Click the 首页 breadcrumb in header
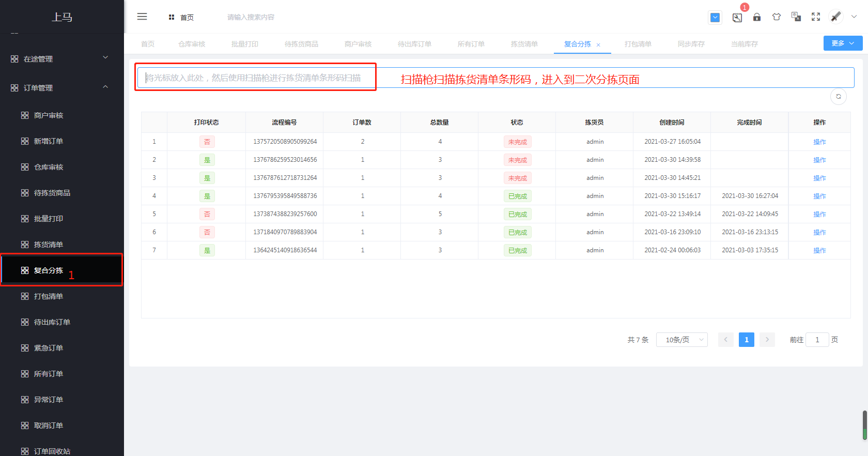Viewport: 868px width, 456px height. pos(181,17)
